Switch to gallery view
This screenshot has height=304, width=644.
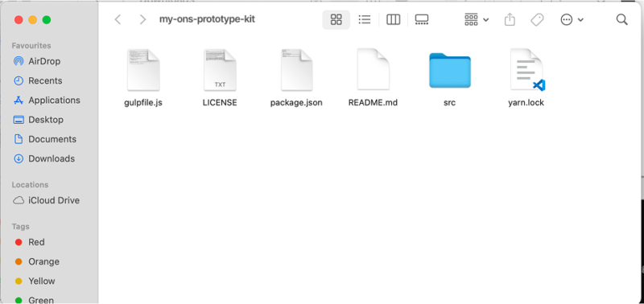(x=422, y=19)
